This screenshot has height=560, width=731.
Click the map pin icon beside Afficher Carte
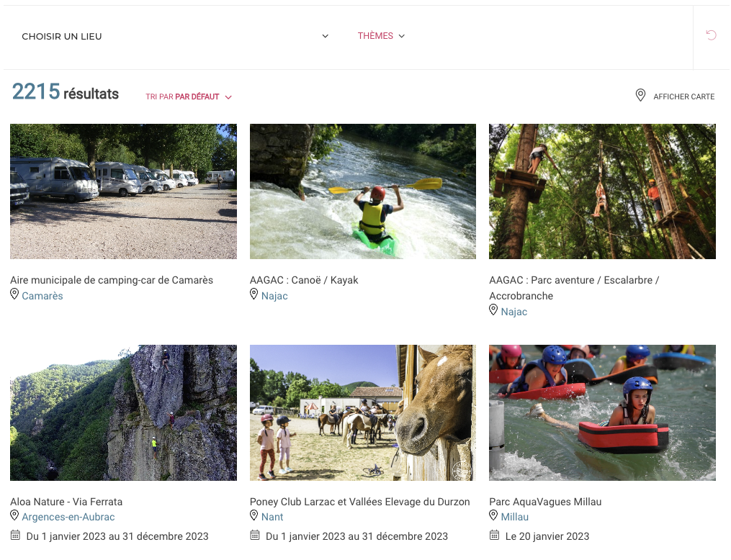pyautogui.click(x=640, y=96)
